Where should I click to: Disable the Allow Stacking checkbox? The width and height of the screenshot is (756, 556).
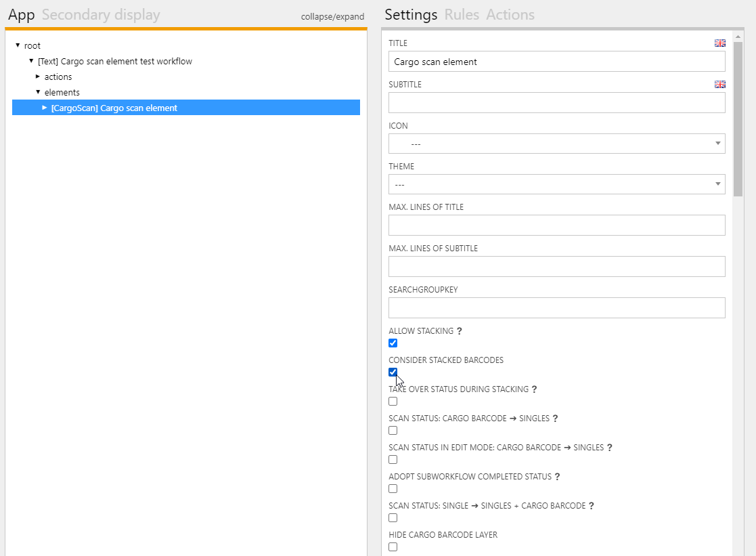coord(393,343)
